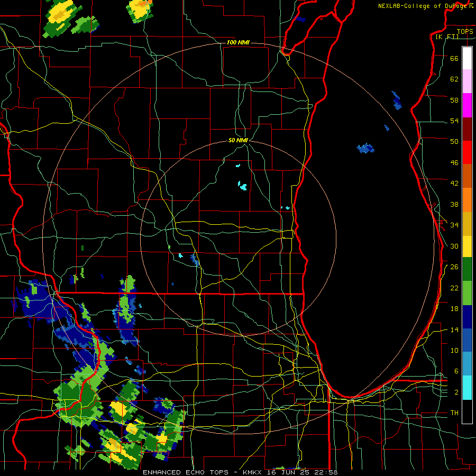Click the "42" legend value
Screen dimensions: 476x476
pyautogui.click(x=454, y=184)
